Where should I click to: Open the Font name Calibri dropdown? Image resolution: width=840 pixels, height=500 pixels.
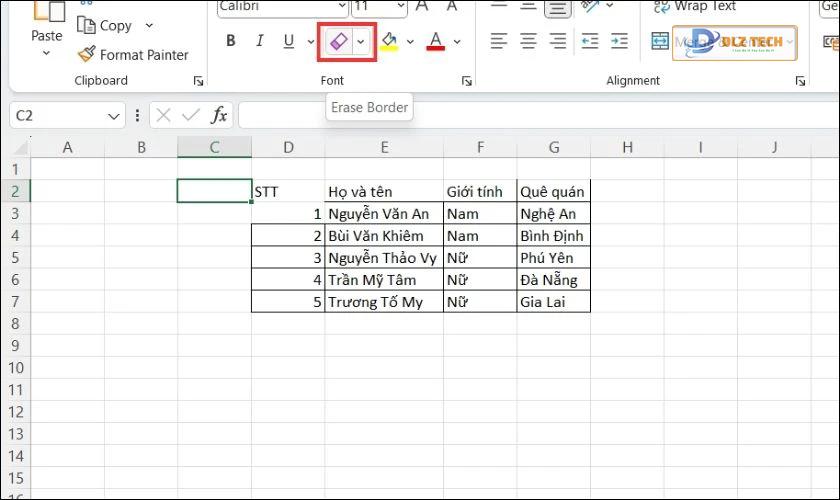[x=342, y=6]
